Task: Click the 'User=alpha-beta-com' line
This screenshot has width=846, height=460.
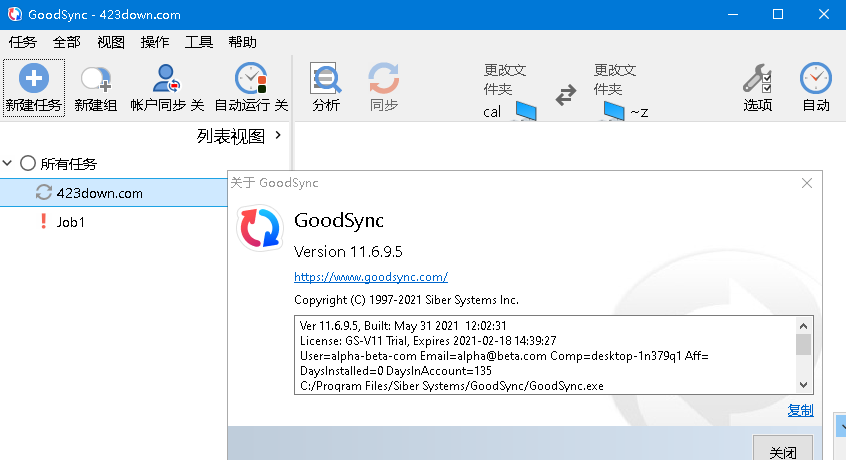Action: click(504, 356)
